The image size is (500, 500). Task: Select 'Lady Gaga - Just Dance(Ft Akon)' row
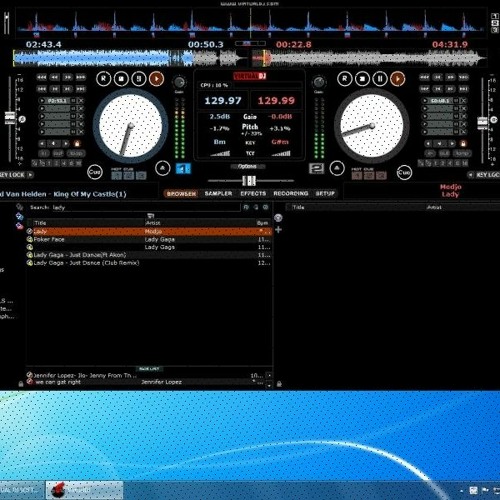pos(149,255)
